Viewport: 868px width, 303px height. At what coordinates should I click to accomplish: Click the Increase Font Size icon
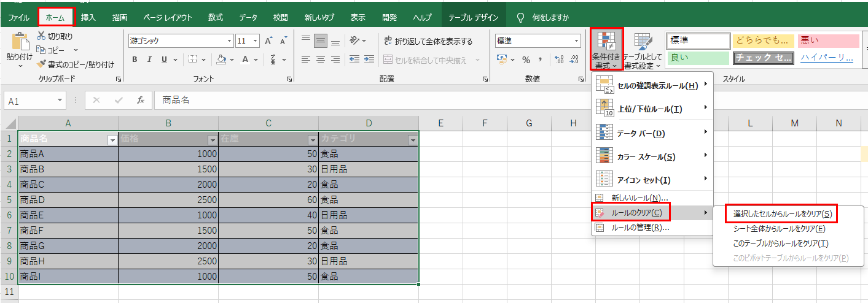tap(268, 41)
